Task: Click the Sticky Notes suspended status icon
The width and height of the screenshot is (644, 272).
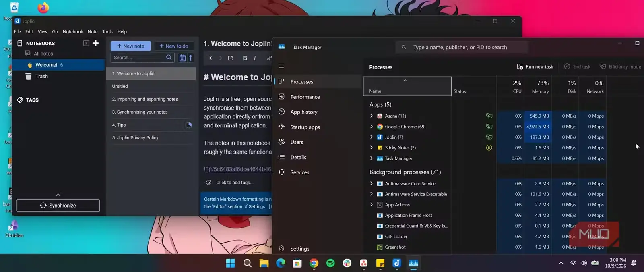Action: (x=489, y=148)
